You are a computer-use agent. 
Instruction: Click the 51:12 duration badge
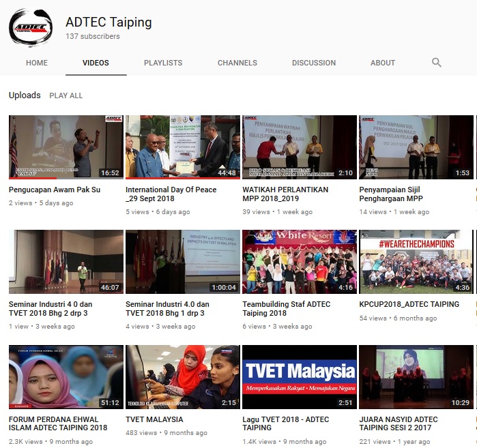point(110,402)
